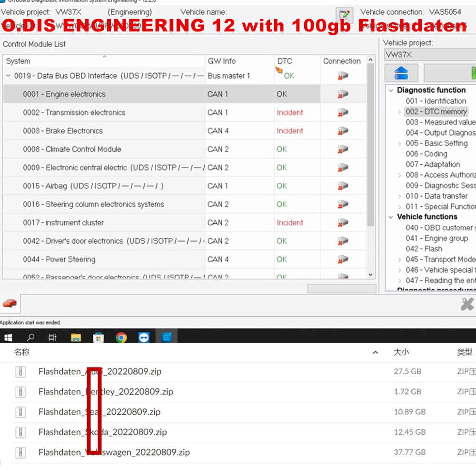This screenshot has height=476, width=476.
Task: Click Incident status of Transmission electronics
Action: [289, 113]
